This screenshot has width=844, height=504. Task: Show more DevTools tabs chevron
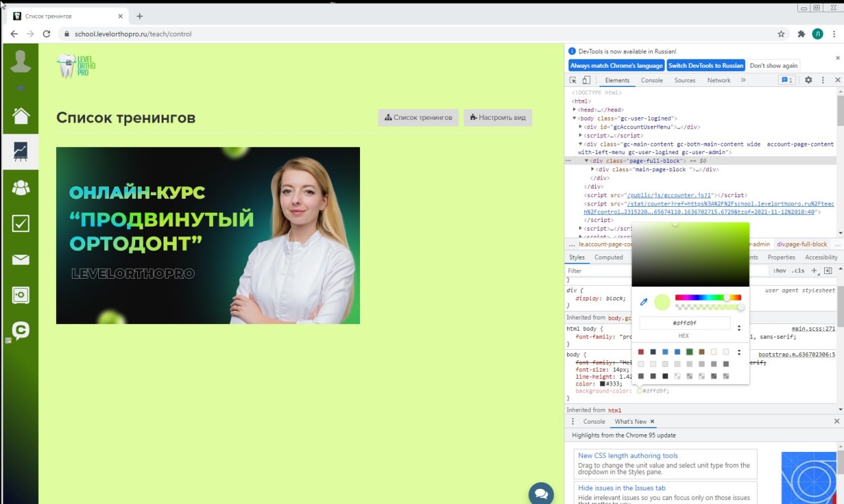click(743, 80)
